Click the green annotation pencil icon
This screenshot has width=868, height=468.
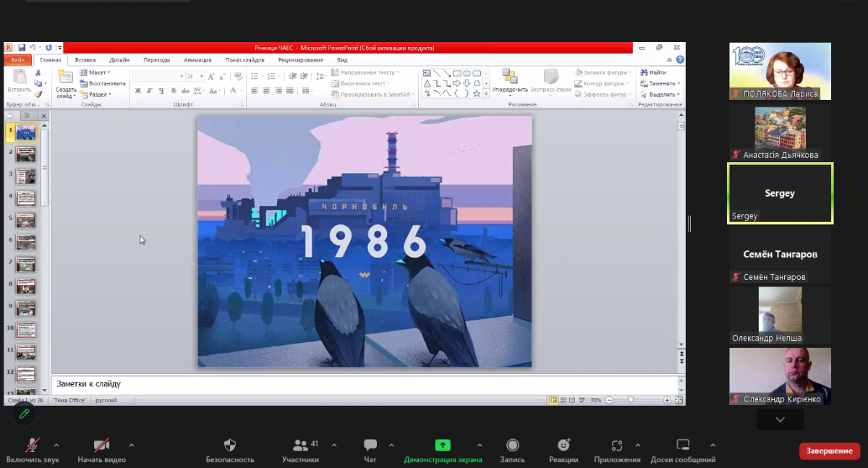coord(24,414)
